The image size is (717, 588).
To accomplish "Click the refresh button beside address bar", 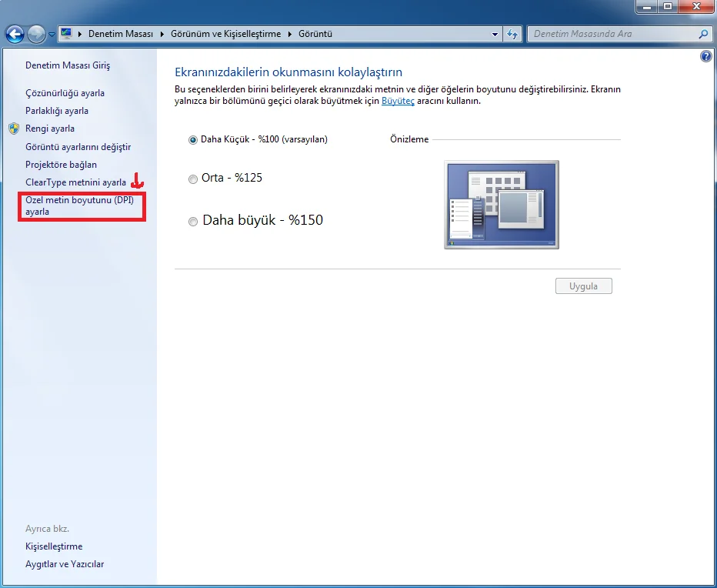I will pos(513,34).
